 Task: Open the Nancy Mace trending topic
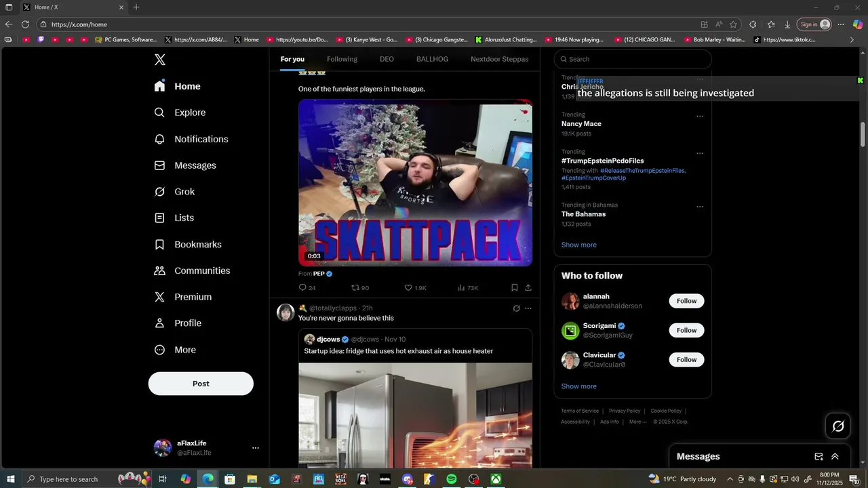(x=581, y=124)
